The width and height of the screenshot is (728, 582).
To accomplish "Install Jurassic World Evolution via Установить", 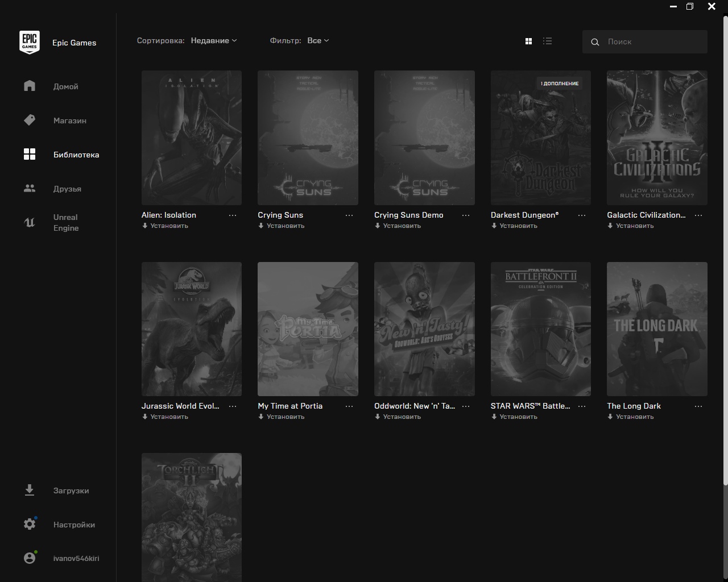I will coord(165,417).
